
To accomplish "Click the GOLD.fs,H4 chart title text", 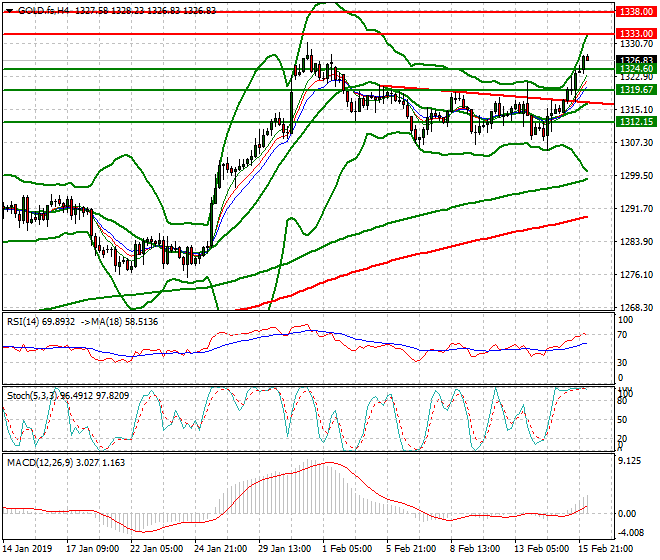I will pyautogui.click(x=43, y=11).
